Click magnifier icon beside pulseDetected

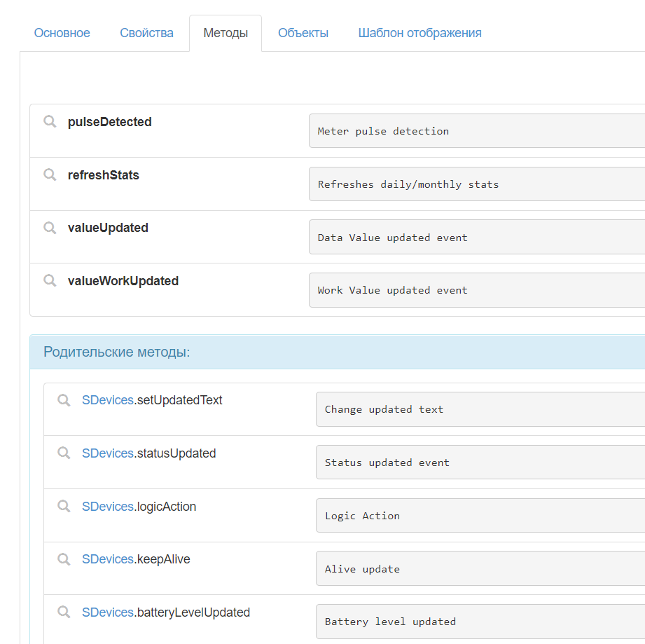point(50,122)
